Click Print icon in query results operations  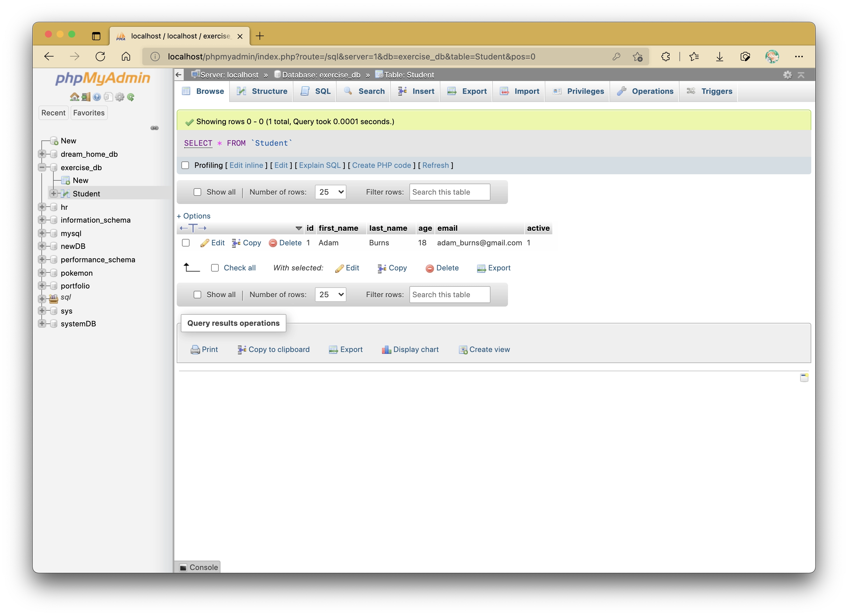point(195,350)
